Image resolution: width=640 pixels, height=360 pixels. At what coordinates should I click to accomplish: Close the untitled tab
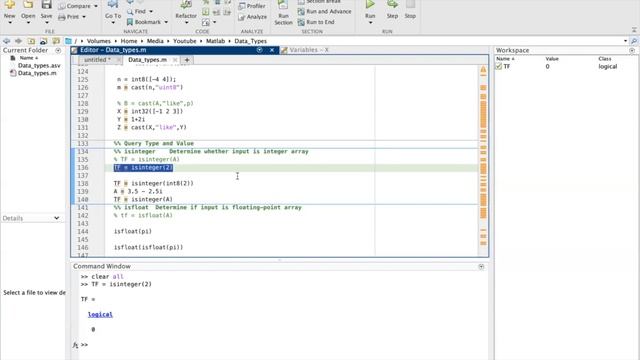coord(118,60)
